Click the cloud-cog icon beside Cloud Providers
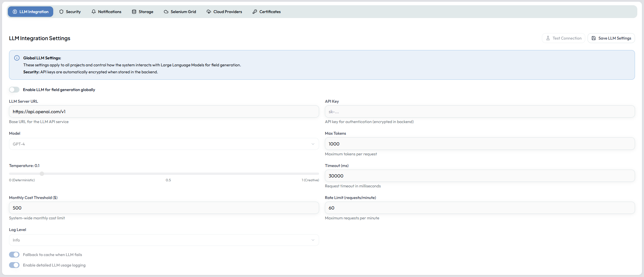Screen dimensions: 644x277 [209, 12]
